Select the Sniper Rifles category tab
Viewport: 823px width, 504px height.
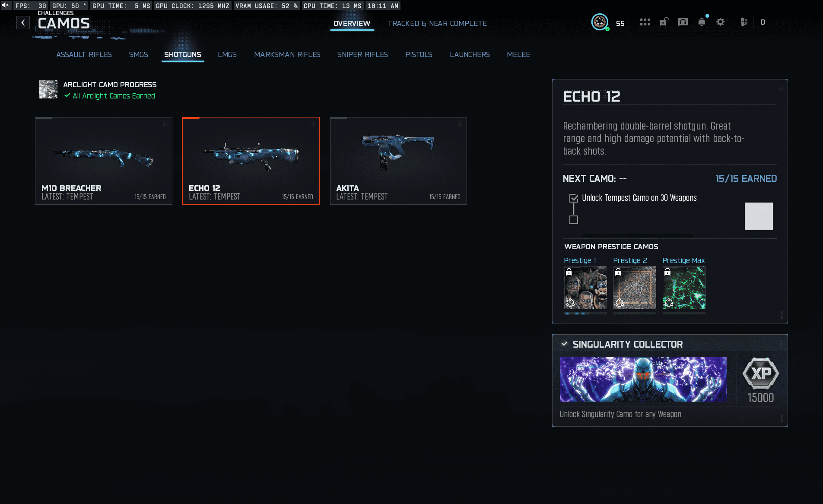[x=362, y=54]
